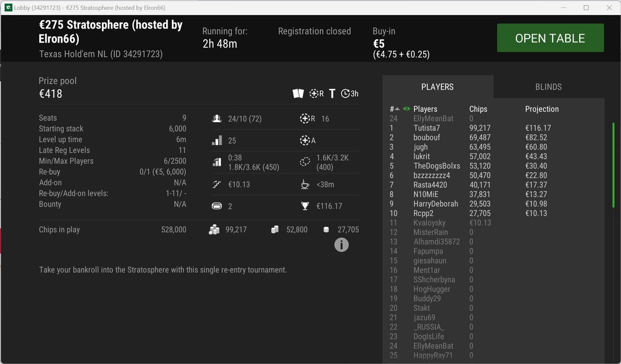Screen dimensions: 621x364
Task: Click the players list vertical scrollbar
Action: (614, 165)
